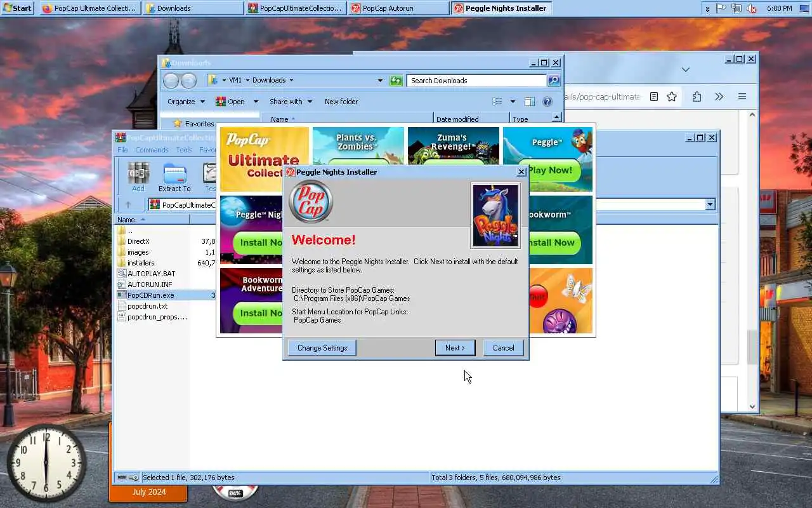Click the search magnifier icon in the Downloads window
This screenshot has width=812, height=508.
(553, 81)
